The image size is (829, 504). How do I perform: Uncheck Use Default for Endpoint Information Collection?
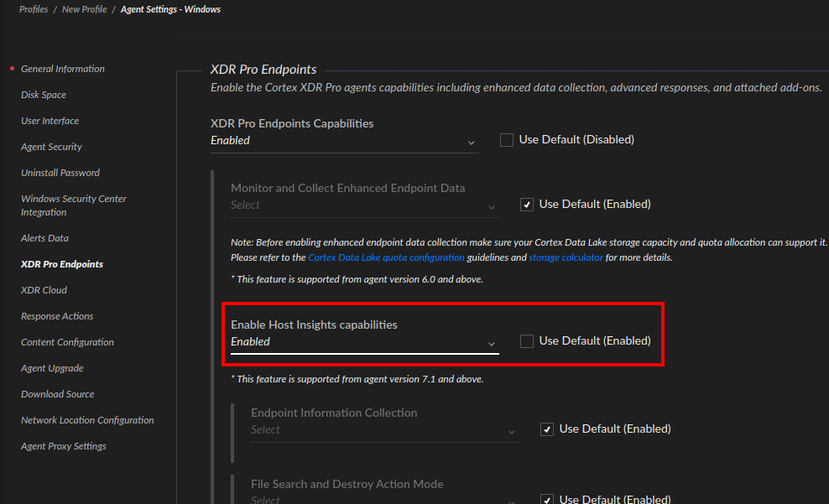coord(547,429)
